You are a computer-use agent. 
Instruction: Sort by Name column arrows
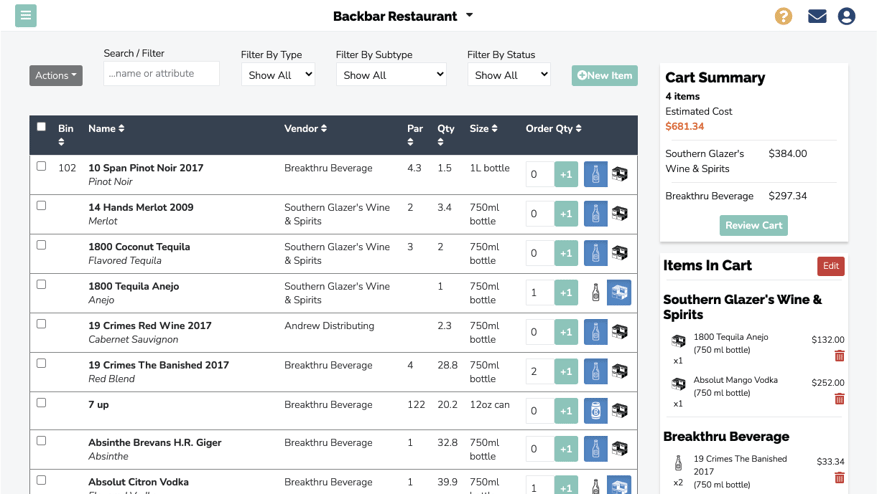(121, 129)
